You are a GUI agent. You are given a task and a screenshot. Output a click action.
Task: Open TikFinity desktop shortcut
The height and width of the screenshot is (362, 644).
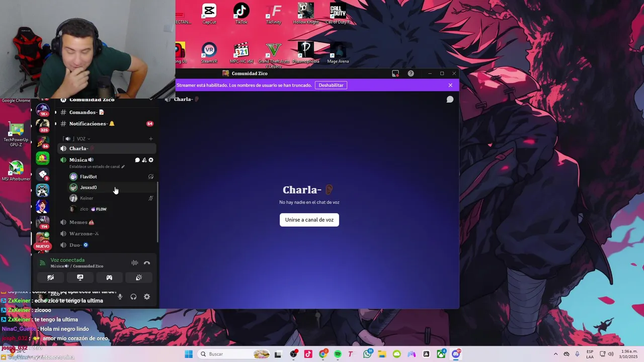click(x=274, y=14)
